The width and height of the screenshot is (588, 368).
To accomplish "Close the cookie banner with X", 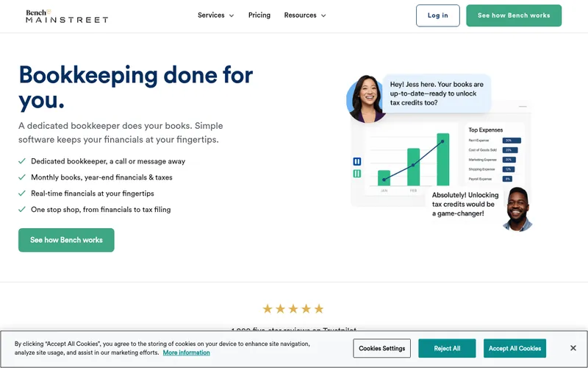I will [573, 348].
